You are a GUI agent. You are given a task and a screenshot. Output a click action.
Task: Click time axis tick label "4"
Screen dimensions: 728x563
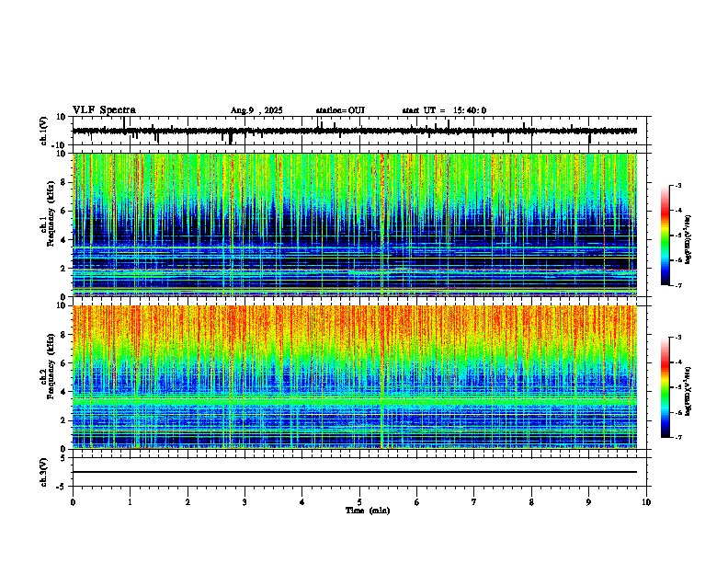point(302,502)
